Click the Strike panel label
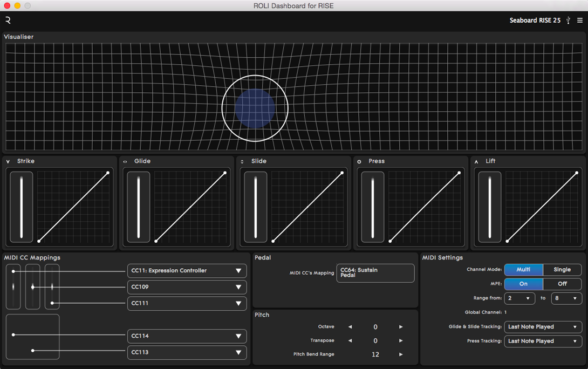Image resolution: width=588 pixels, height=369 pixels. (26, 161)
